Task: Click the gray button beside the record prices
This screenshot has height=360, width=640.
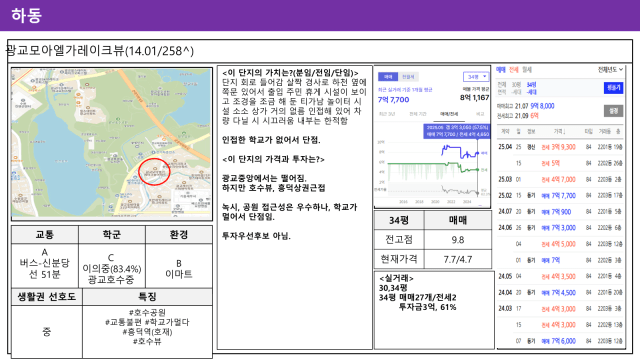Action: point(613,111)
